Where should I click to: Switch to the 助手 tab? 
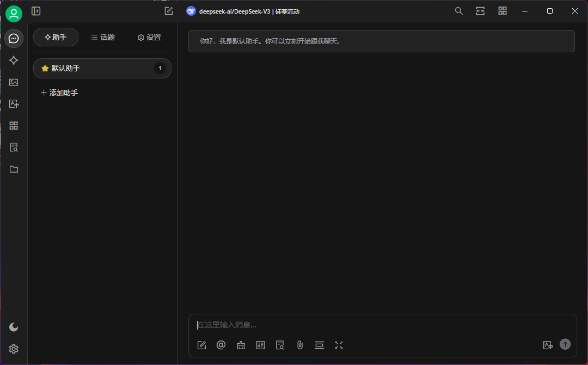pyautogui.click(x=56, y=37)
